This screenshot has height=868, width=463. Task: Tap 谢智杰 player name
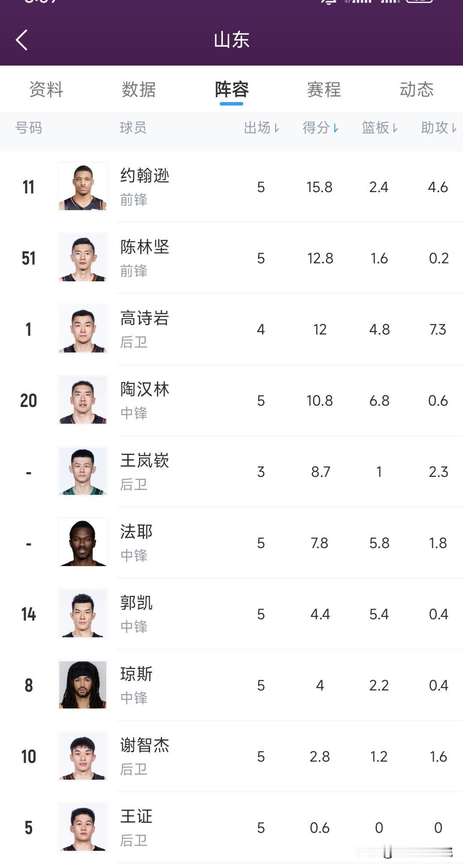[145, 745]
